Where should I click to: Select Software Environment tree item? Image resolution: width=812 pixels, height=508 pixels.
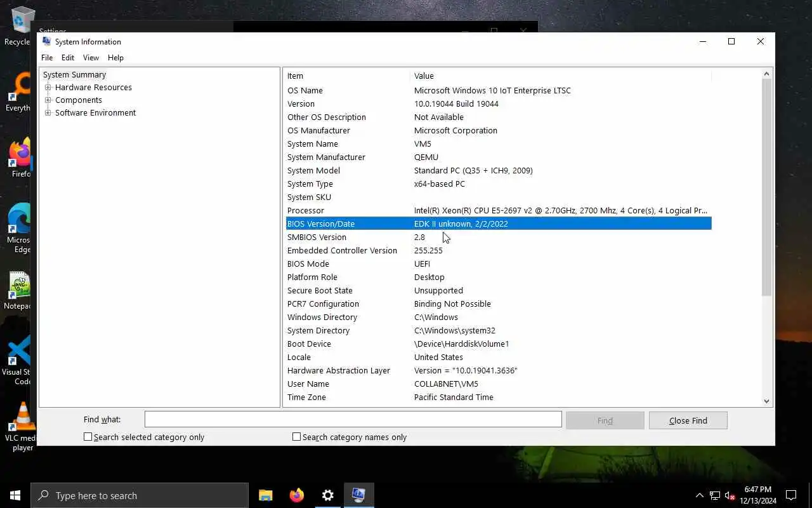click(95, 113)
